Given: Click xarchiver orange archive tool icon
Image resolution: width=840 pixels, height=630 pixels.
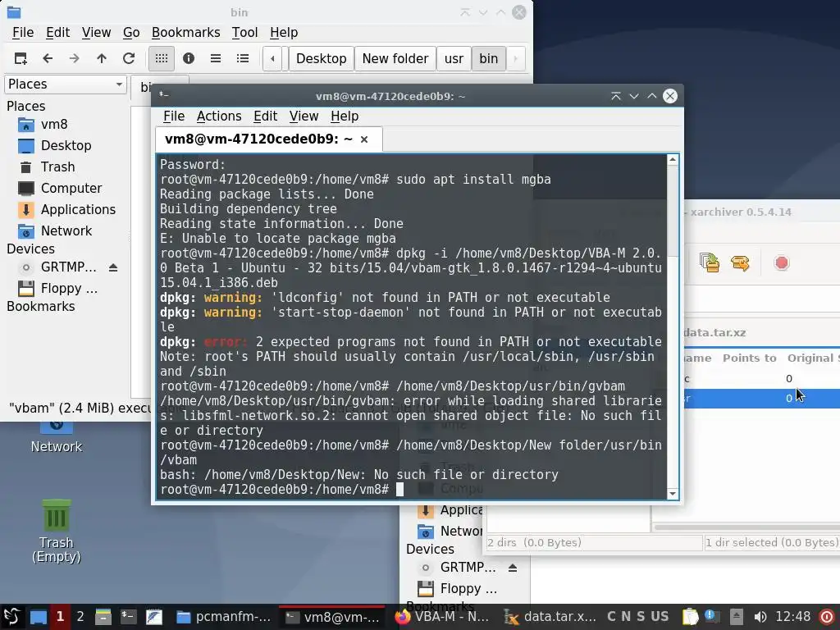Looking at the screenshot, I should coord(740,263).
